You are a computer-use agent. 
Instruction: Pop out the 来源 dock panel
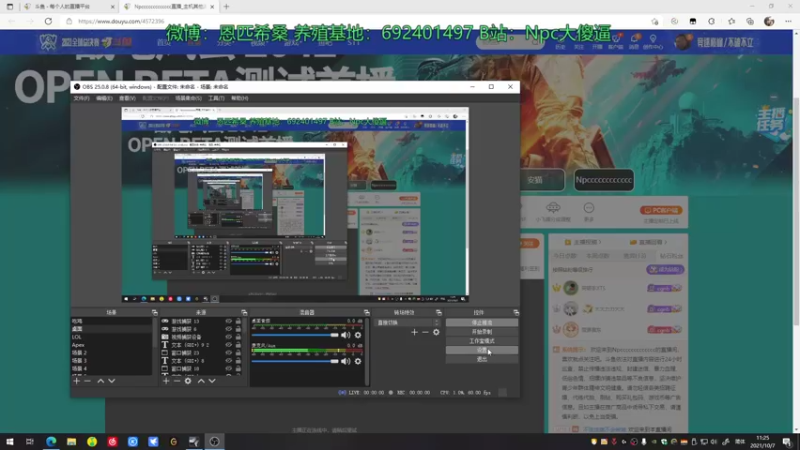point(244,312)
